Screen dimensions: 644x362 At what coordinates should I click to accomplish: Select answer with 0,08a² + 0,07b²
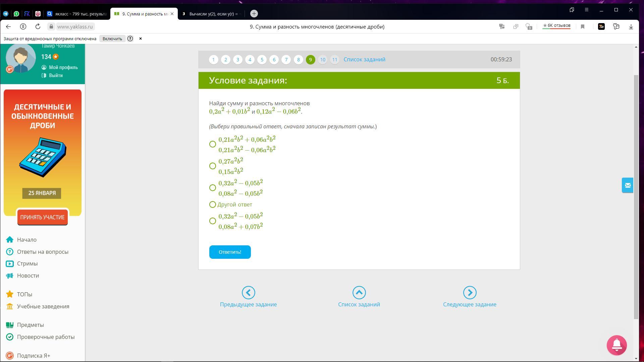213,221
